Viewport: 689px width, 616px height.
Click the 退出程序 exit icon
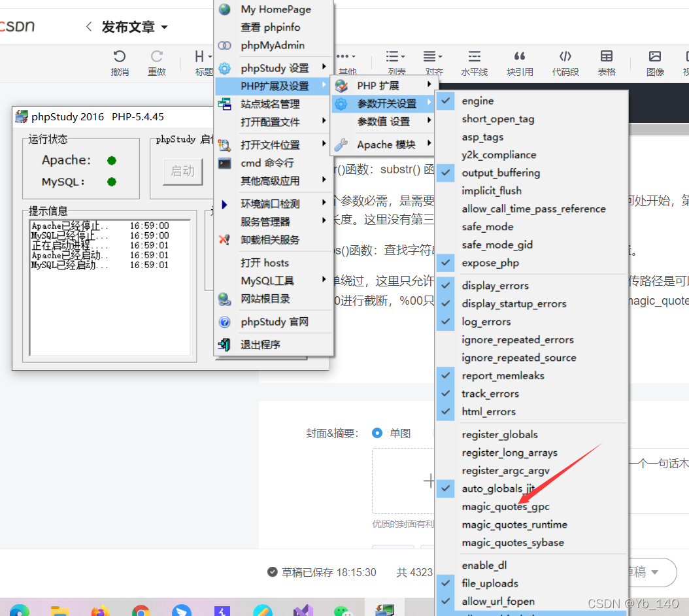click(x=224, y=345)
